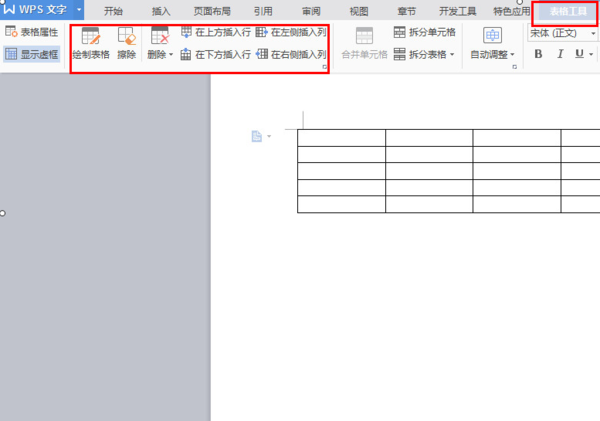Screen dimensions: 600x421
Task: Click the 合并单元格 merge cells icon
Action: click(x=364, y=36)
